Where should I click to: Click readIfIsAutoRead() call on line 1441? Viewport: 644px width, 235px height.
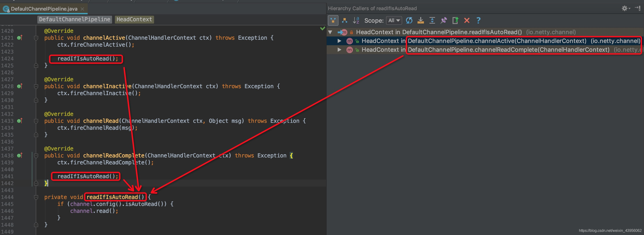[x=87, y=176]
